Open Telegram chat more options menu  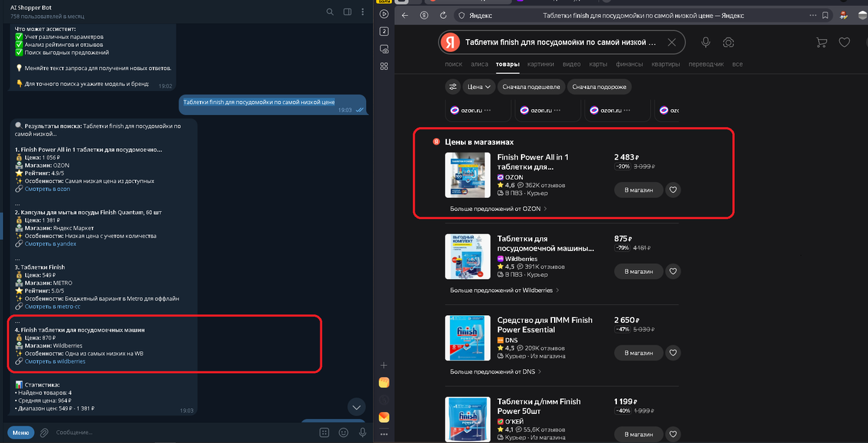tap(365, 12)
